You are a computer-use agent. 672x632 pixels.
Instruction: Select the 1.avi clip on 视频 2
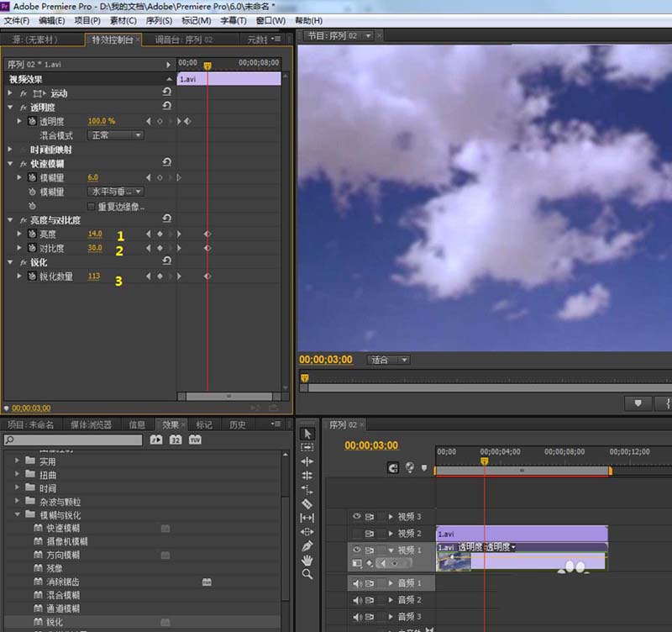click(522, 534)
